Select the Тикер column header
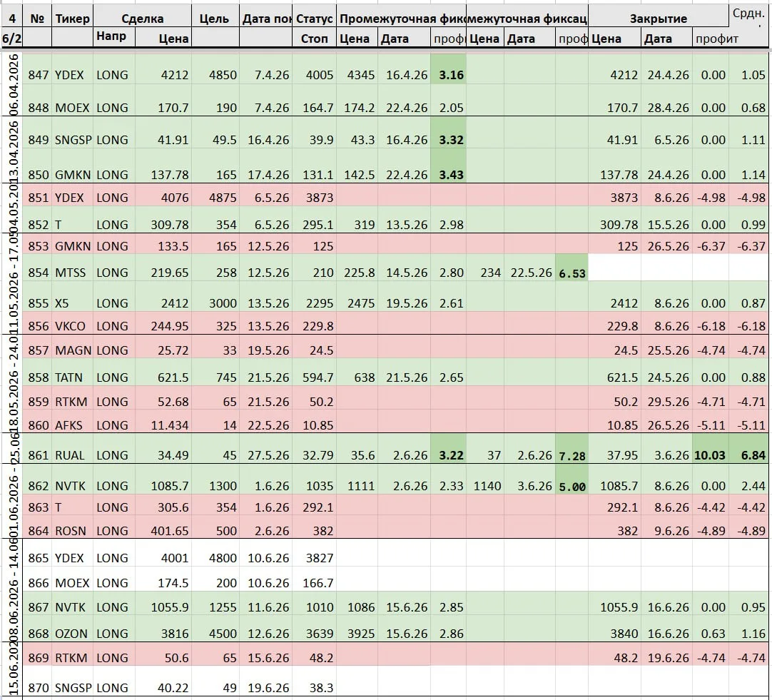Screen dimensions: 772x700 pos(72,19)
